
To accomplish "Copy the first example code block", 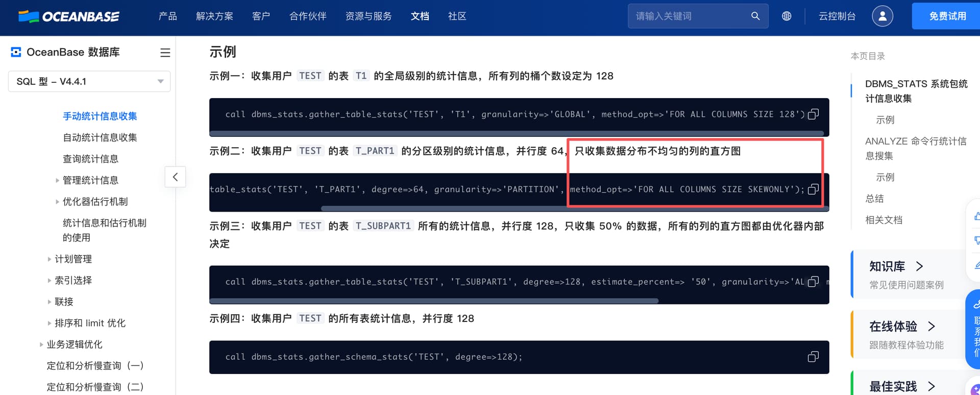I will tap(813, 114).
